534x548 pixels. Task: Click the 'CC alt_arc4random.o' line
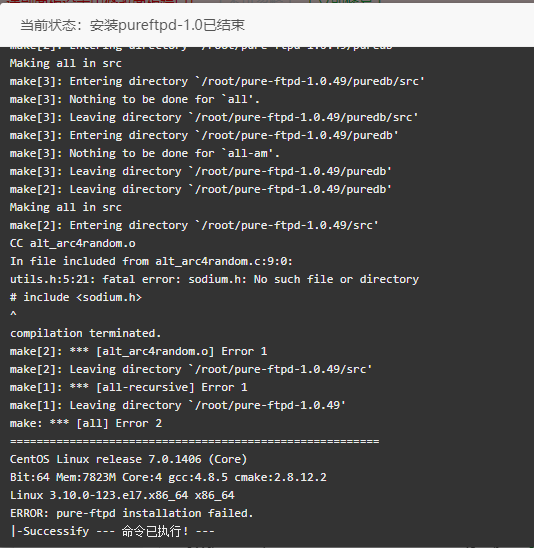73,243
